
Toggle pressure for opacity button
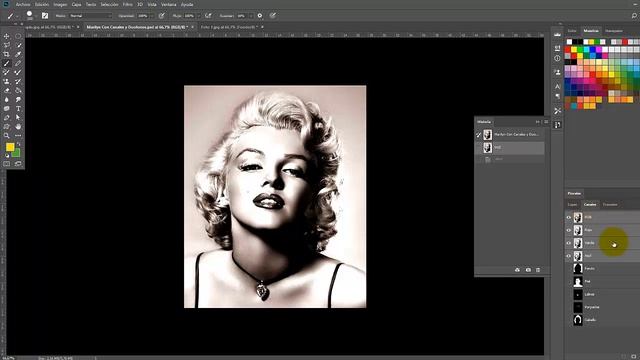tap(162, 16)
